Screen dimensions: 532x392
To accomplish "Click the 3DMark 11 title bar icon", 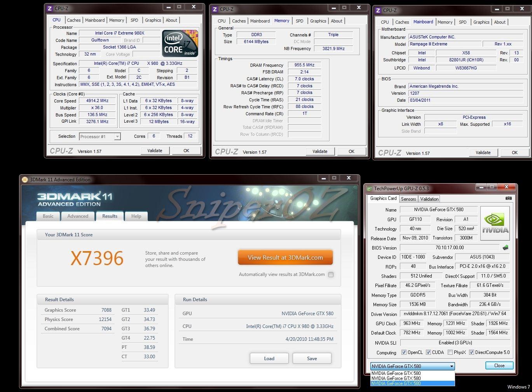I will coord(25,180).
